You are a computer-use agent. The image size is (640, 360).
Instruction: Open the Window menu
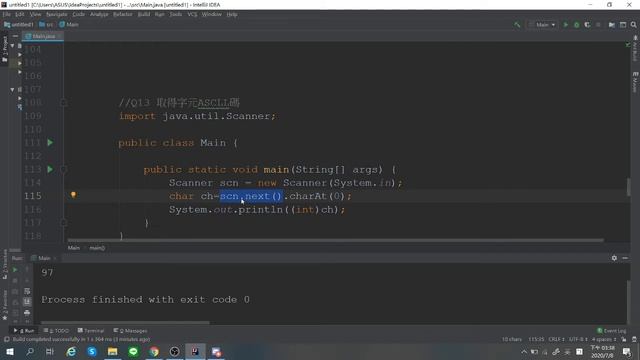coord(211,14)
